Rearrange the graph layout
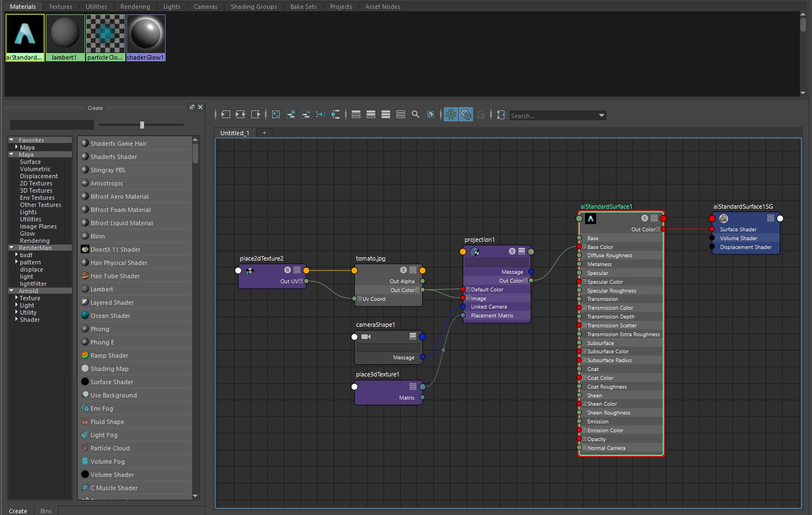Screen dimensions: 812x515 [x=321, y=114]
